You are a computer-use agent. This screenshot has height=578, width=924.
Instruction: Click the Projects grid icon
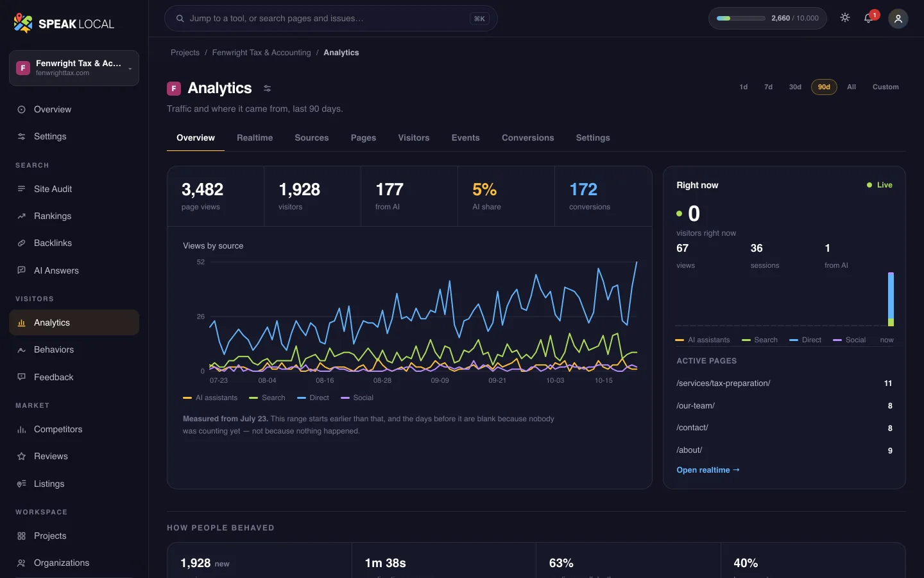[21, 536]
